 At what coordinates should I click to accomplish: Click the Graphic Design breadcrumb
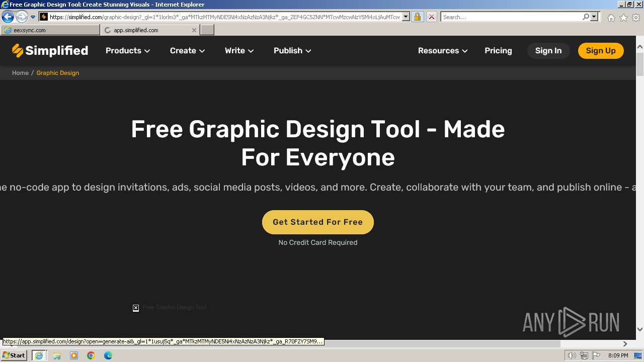pos(58,73)
